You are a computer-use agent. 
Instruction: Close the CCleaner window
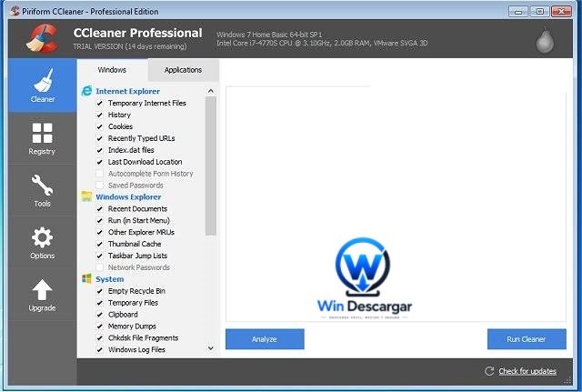pos(562,12)
